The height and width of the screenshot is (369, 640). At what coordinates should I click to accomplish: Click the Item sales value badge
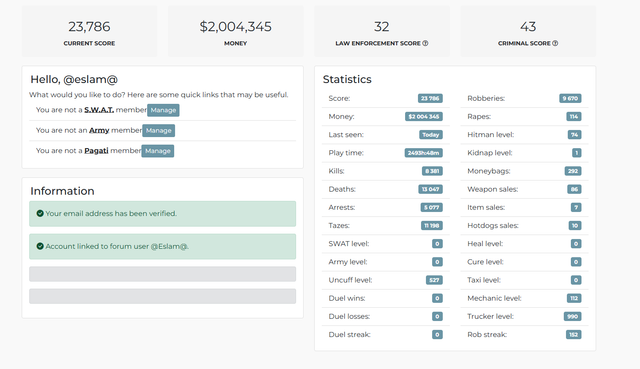click(576, 207)
